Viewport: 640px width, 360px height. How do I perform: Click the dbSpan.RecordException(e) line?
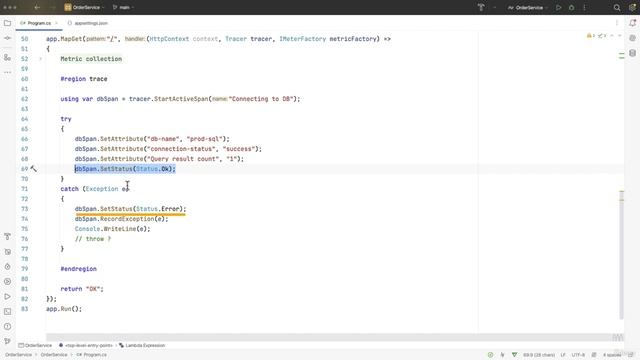point(121,219)
